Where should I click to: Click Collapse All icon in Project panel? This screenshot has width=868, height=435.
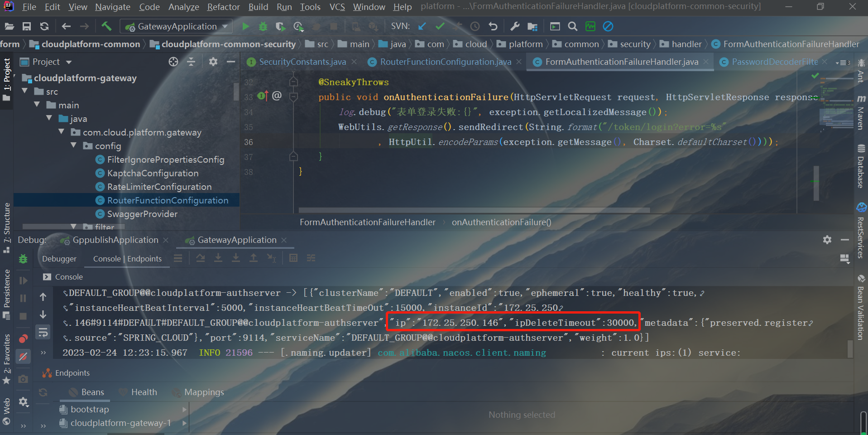click(191, 62)
